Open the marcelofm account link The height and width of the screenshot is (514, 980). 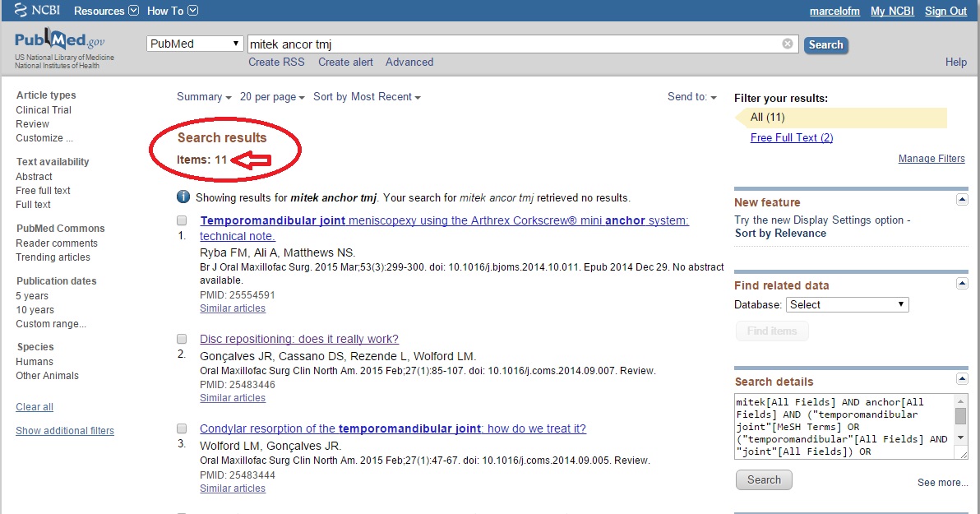[834, 12]
